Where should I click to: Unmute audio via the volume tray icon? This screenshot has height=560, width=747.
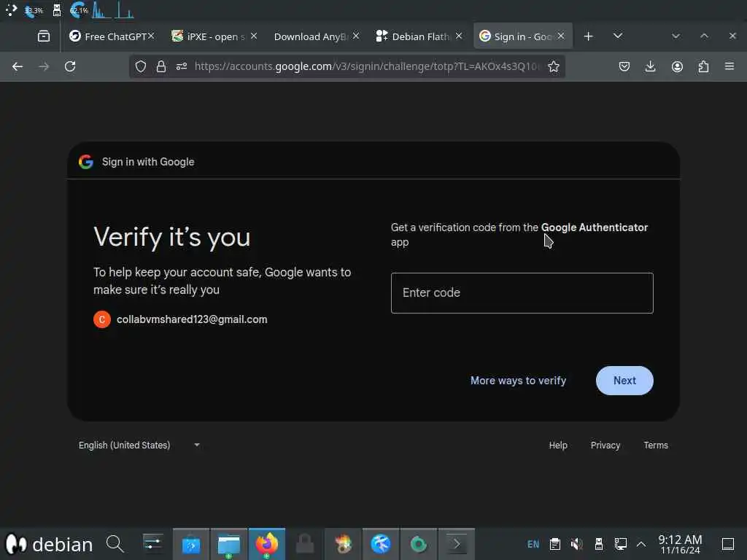[576, 544]
